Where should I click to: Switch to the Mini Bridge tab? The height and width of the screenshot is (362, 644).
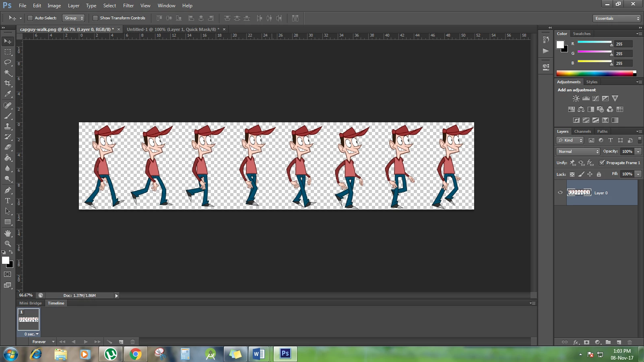[31, 303]
